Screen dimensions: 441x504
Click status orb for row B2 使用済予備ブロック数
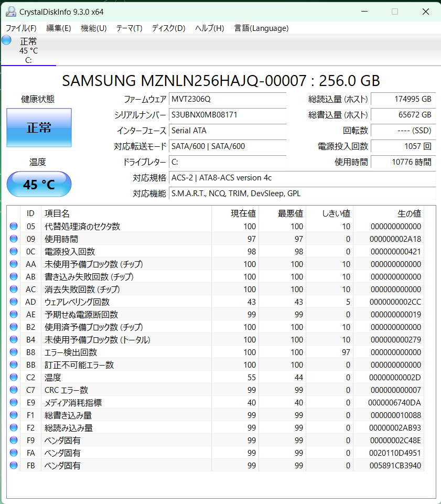click(14, 327)
